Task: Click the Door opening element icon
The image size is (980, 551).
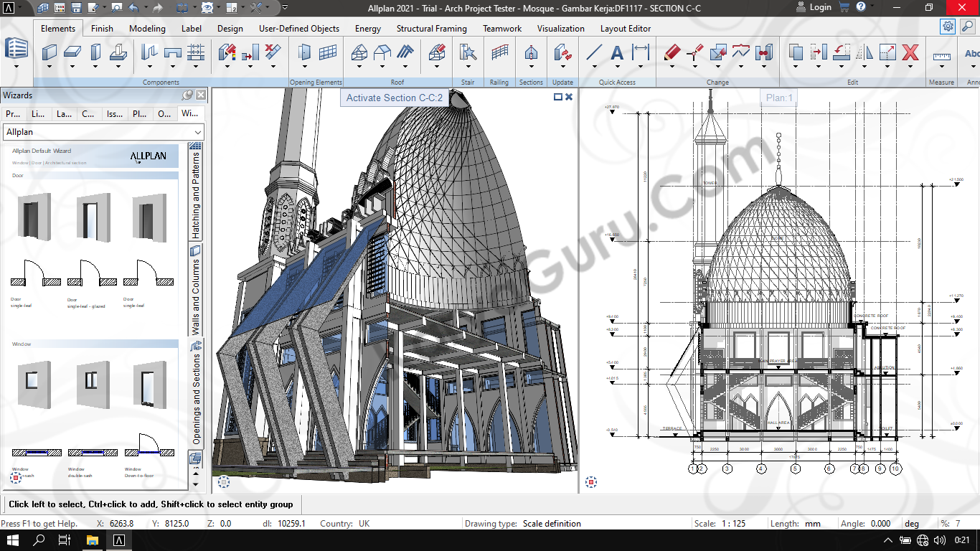Action: point(305,52)
